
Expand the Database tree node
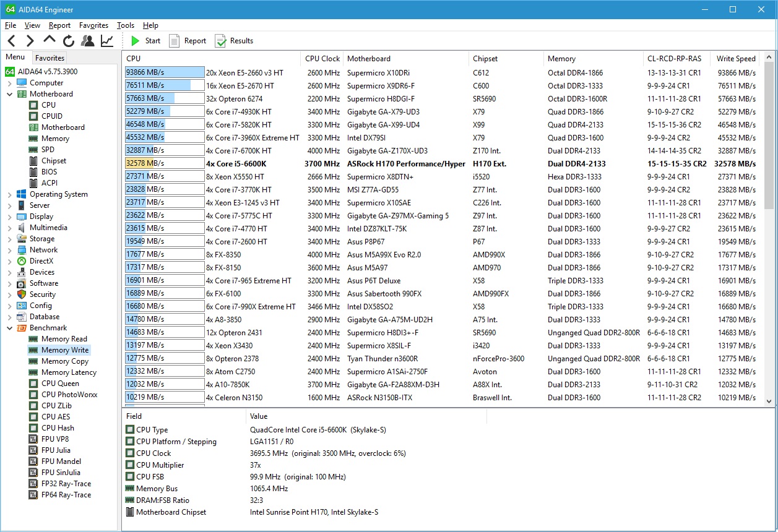[x=9, y=317]
